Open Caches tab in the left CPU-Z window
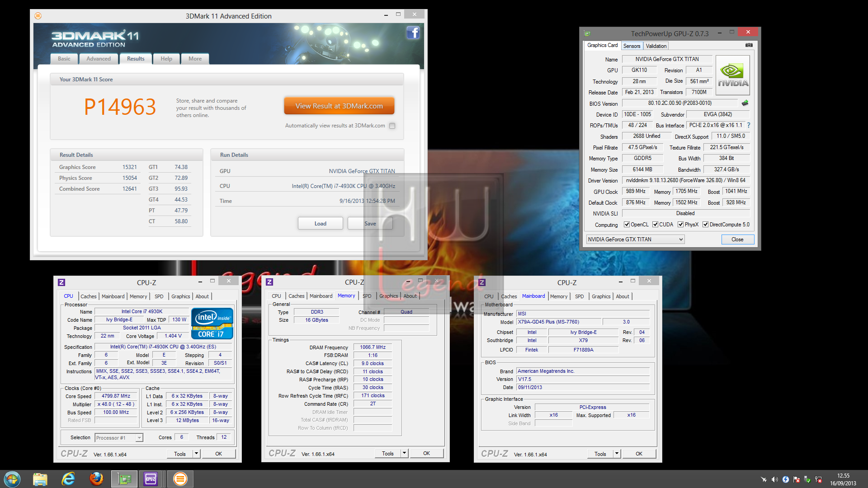868x488 pixels. tap(89, 296)
